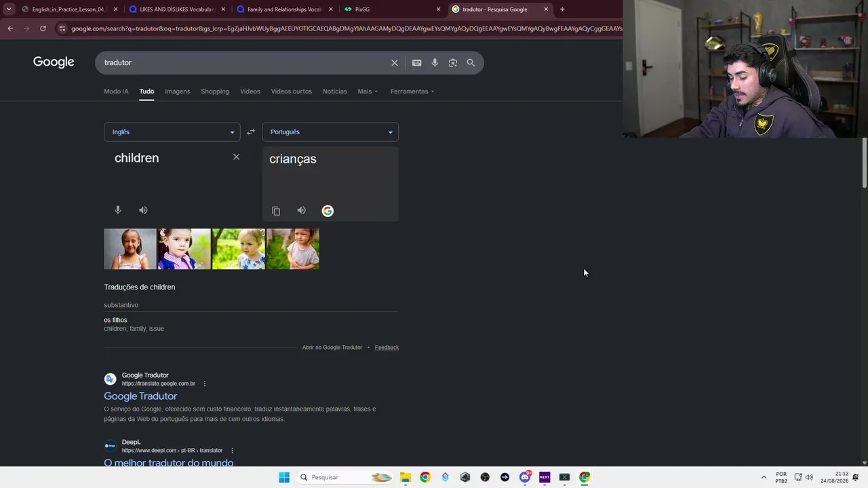Open Discord from the taskbar
This screenshot has height=488, width=868.
click(x=525, y=477)
